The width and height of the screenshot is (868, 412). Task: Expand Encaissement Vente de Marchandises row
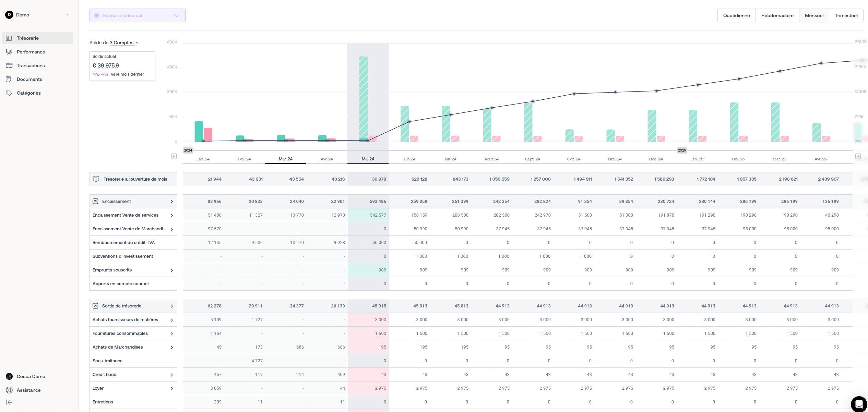[x=172, y=229]
